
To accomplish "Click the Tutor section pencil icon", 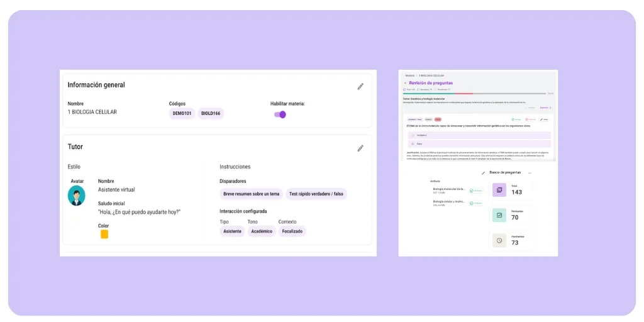I will click(x=360, y=148).
